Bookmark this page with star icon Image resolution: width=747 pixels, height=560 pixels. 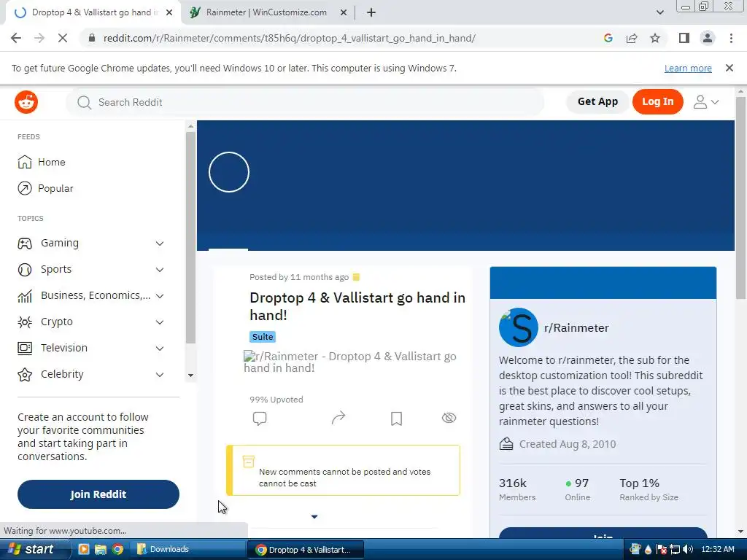[x=655, y=38]
